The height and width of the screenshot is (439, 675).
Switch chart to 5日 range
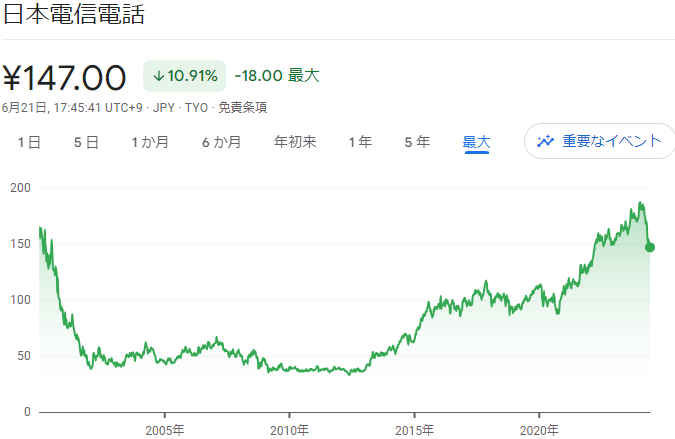pyautogui.click(x=86, y=142)
